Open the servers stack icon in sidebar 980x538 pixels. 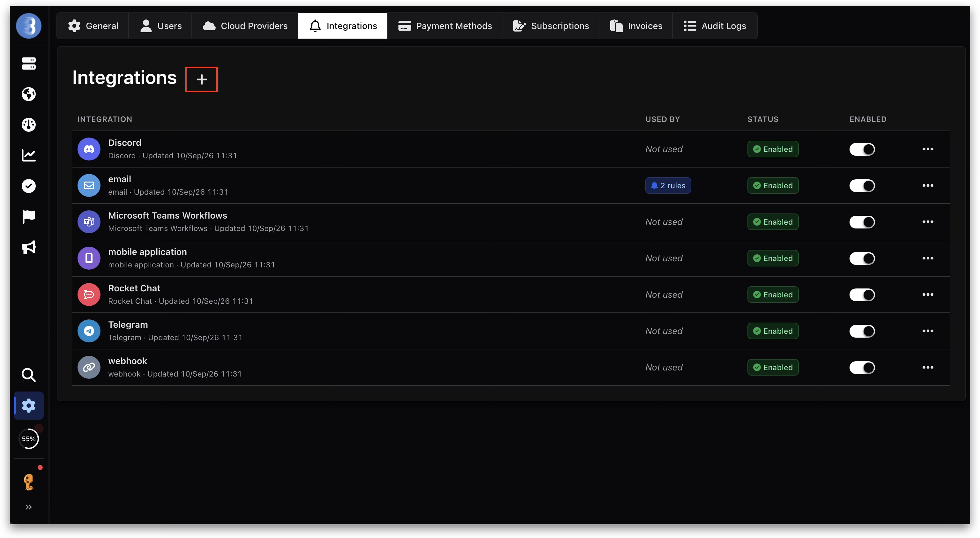[x=28, y=64]
